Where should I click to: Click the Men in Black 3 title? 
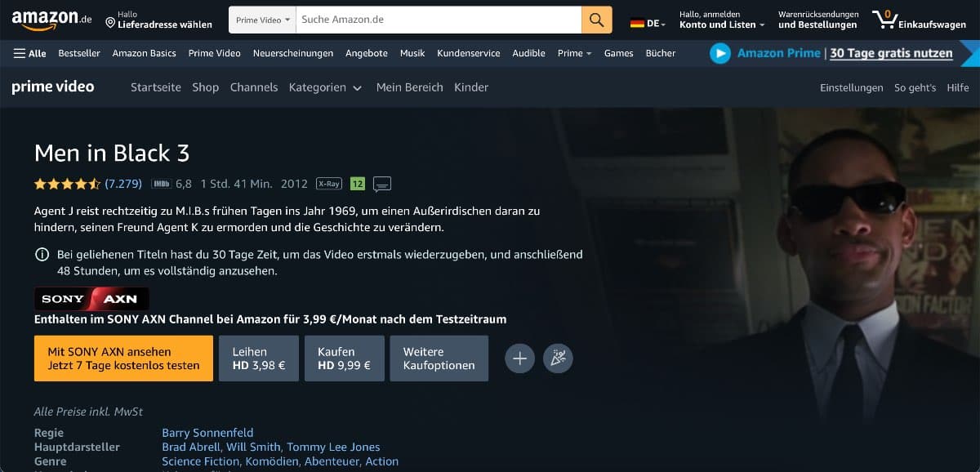click(x=112, y=153)
